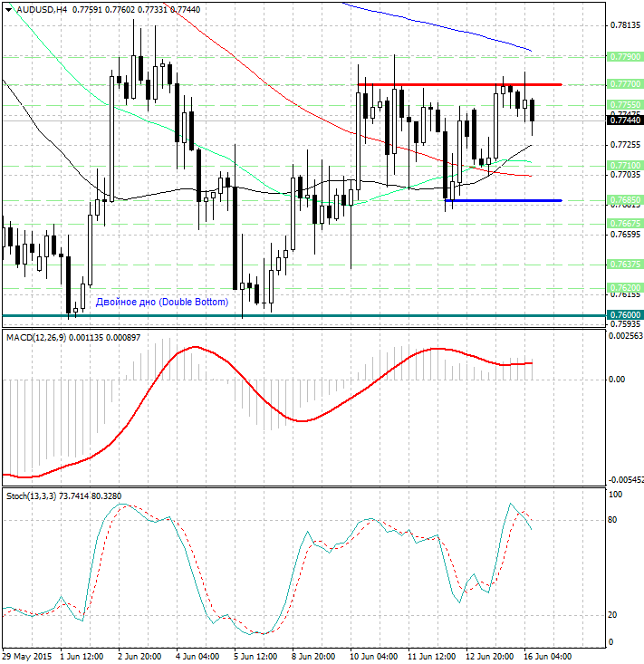644x664 pixels.
Task: Open the chart menu triangle beside AUDUSD,H4
Action: tap(8, 9)
